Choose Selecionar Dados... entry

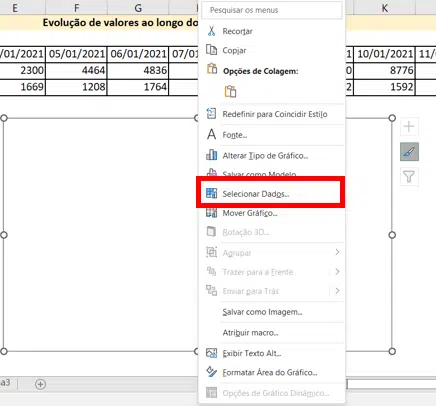click(x=271, y=194)
